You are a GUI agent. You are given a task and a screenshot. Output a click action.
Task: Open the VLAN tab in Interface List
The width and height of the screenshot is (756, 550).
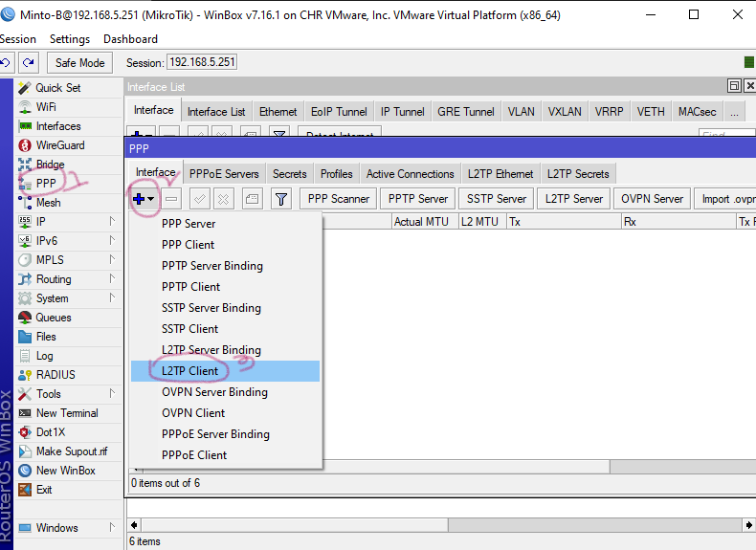click(522, 112)
